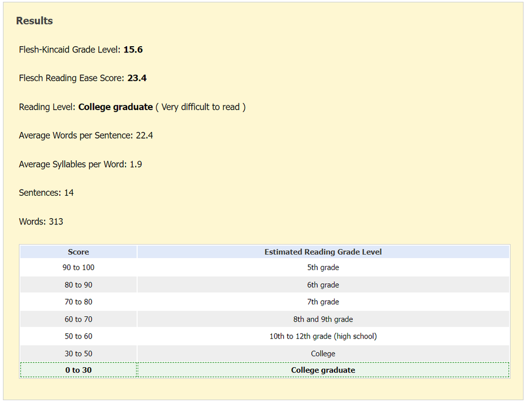Select the 70 to 80 score row
Screen dimensions: 532x402
point(78,302)
